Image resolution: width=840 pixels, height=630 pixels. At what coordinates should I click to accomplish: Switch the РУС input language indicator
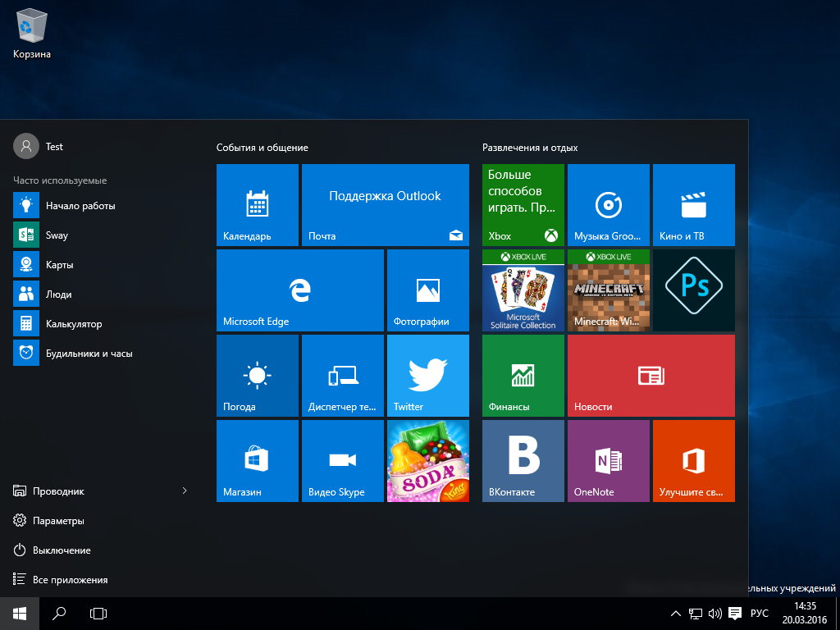(x=760, y=614)
